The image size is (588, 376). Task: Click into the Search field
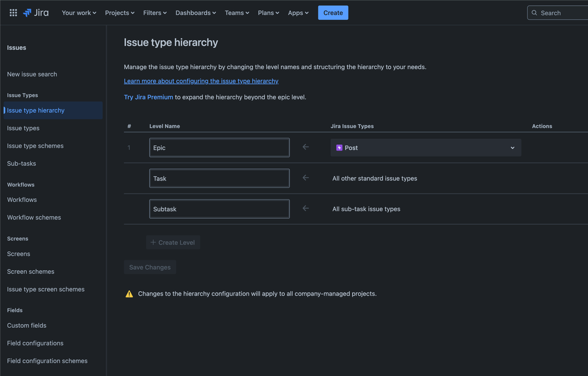pos(559,13)
